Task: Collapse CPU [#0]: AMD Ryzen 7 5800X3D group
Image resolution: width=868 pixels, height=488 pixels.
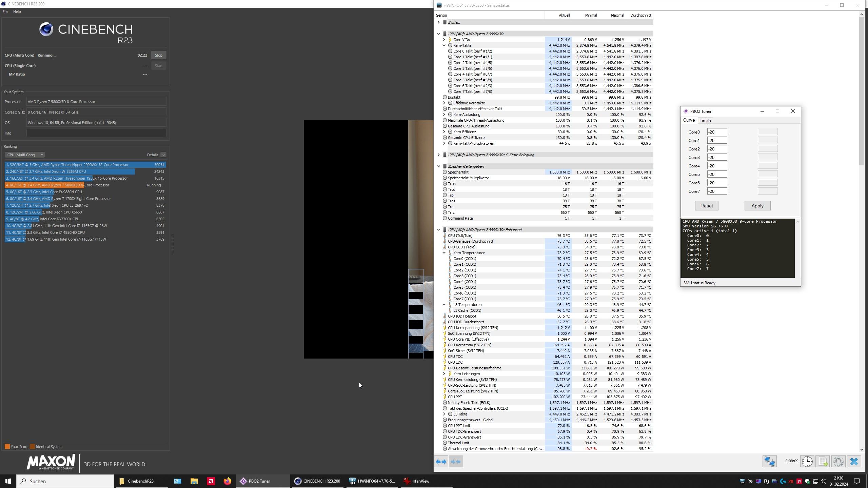Action: coord(438,34)
